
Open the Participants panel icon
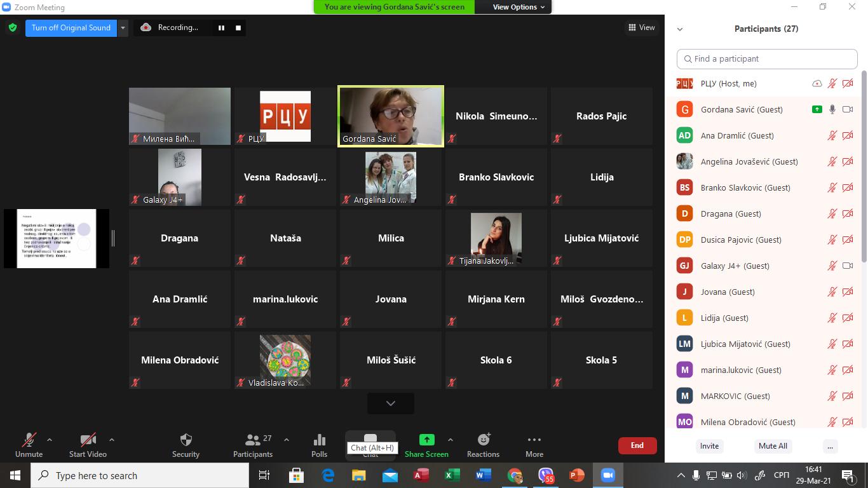point(253,440)
